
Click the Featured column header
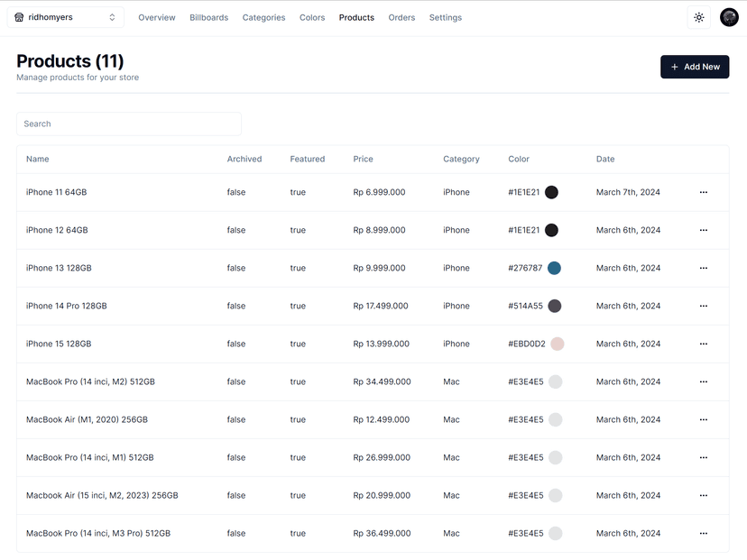pos(308,159)
